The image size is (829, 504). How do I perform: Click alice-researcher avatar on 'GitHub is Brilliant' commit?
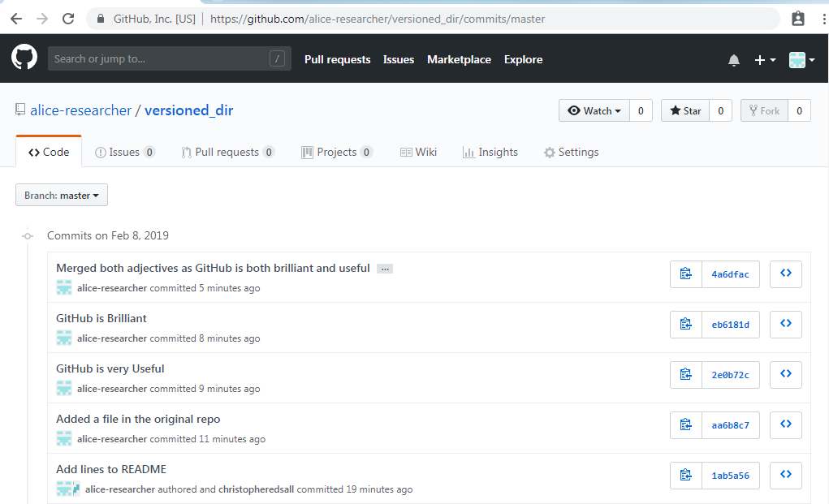click(x=64, y=338)
